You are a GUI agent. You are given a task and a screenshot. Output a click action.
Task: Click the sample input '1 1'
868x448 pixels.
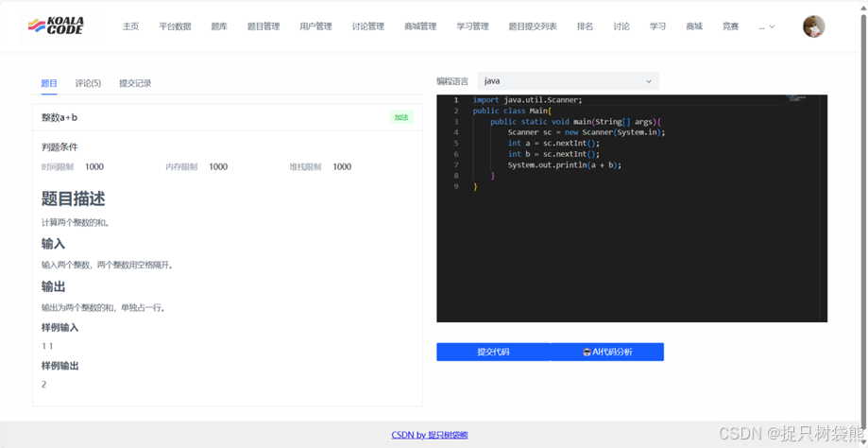pos(47,346)
